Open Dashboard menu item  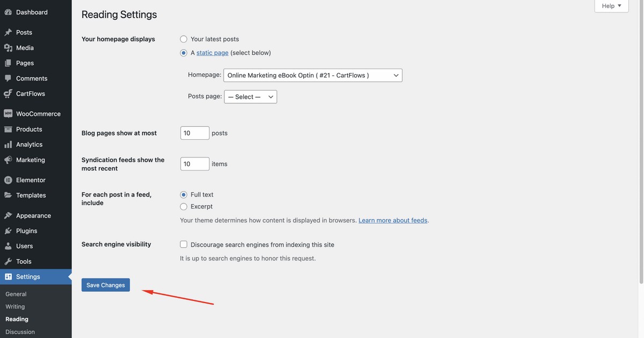(x=36, y=12)
